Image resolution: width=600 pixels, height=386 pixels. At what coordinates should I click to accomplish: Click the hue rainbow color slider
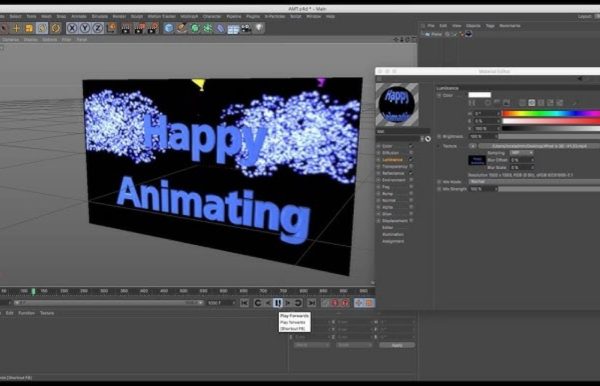[551, 113]
